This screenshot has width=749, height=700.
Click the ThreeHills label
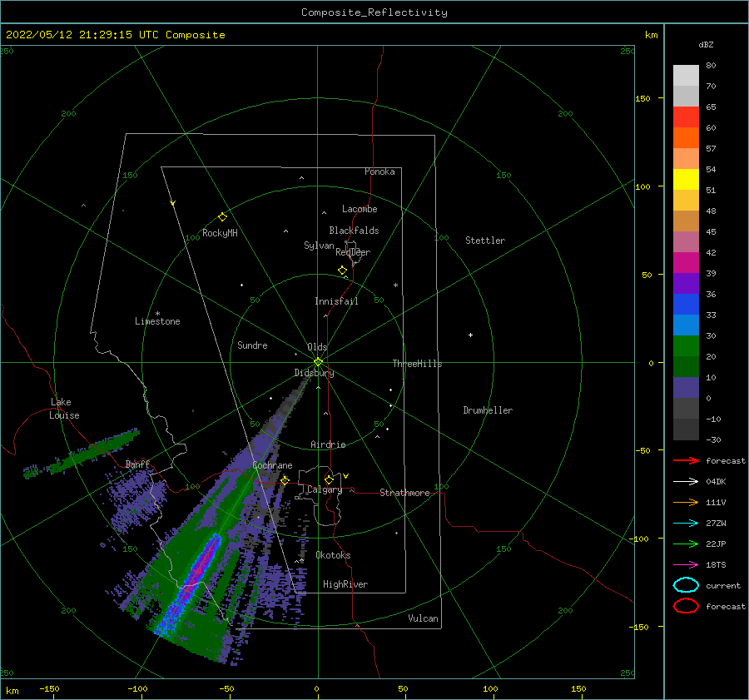418,364
